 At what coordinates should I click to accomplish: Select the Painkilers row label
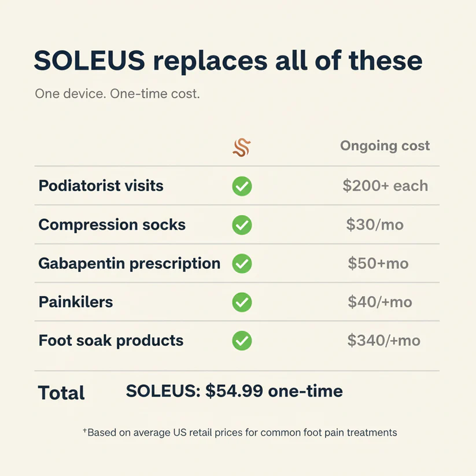[76, 302]
